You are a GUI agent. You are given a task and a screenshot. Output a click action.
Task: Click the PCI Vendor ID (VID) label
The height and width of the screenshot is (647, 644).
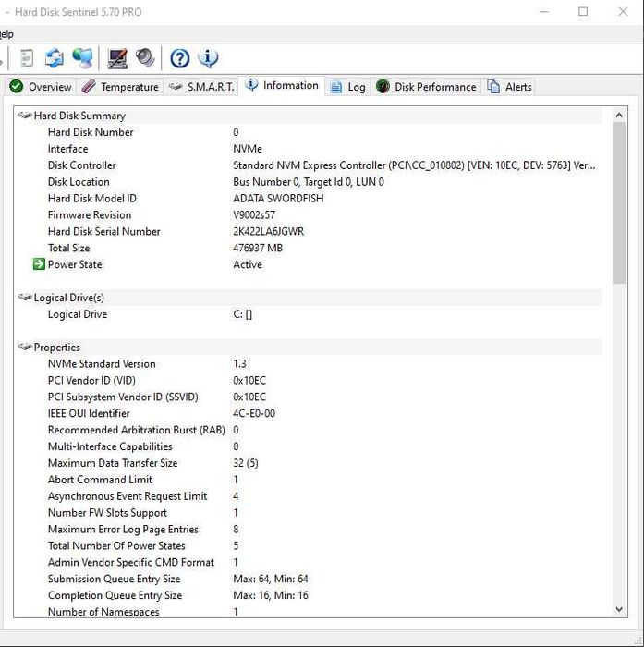[91, 380]
